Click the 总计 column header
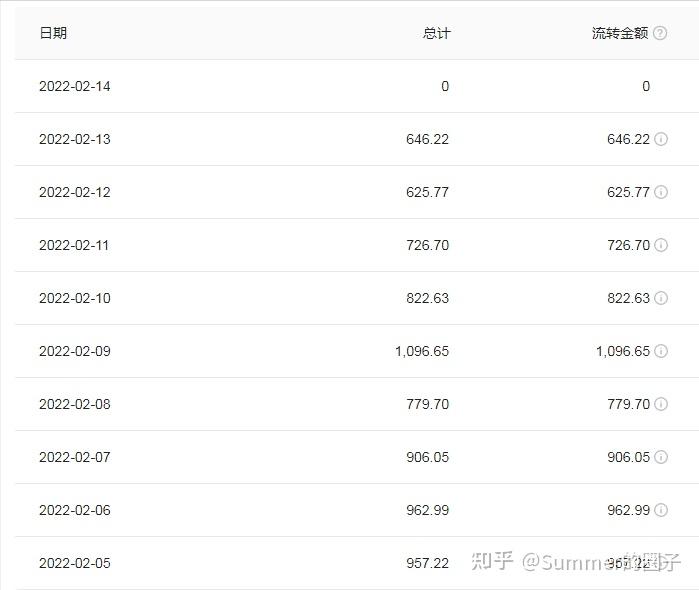Screen dimensions: 699x590 436,33
